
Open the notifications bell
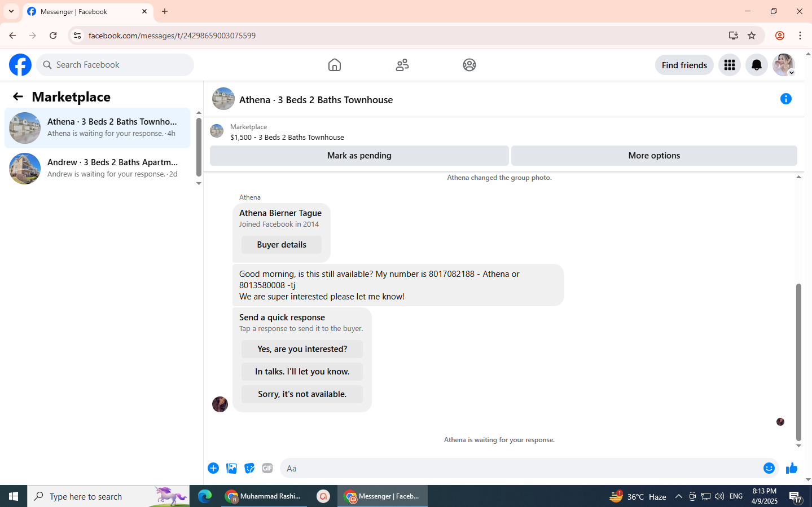pyautogui.click(x=757, y=65)
